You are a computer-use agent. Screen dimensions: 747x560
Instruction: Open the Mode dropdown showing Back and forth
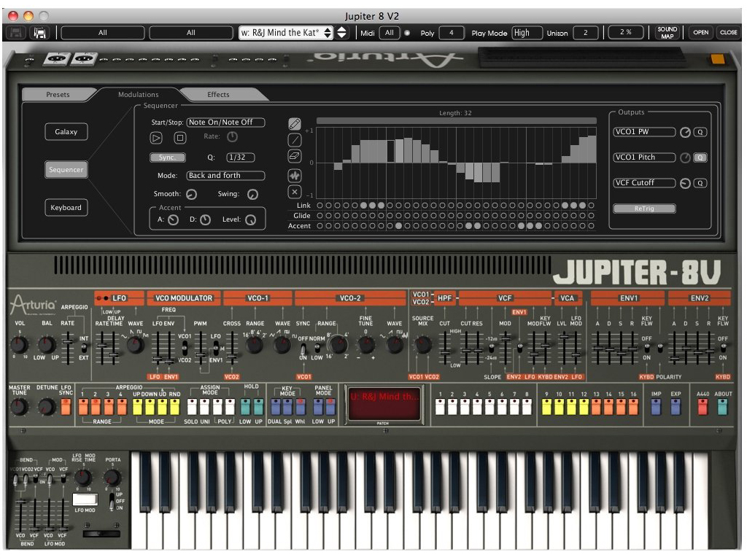click(225, 176)
